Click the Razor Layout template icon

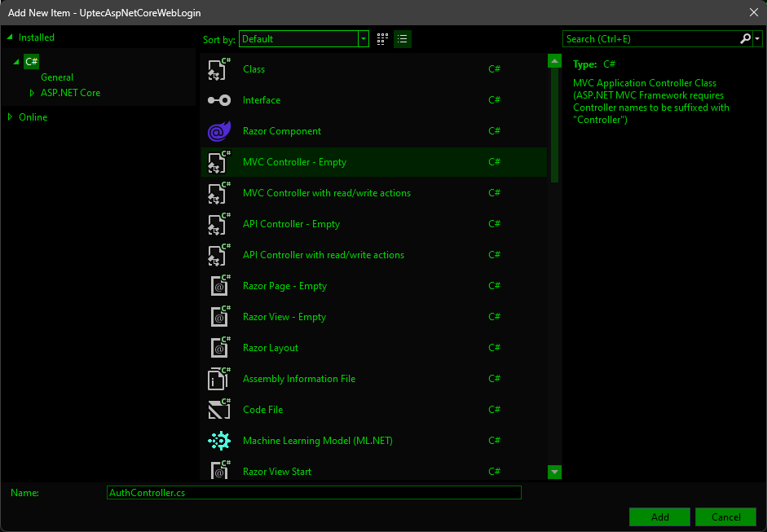[218, 348]
